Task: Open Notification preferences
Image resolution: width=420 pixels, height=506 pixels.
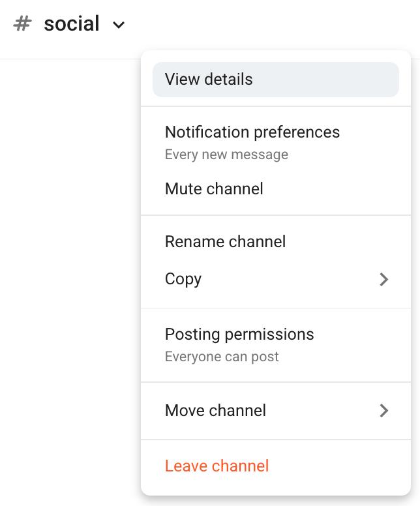Action: tap(252, 132)
